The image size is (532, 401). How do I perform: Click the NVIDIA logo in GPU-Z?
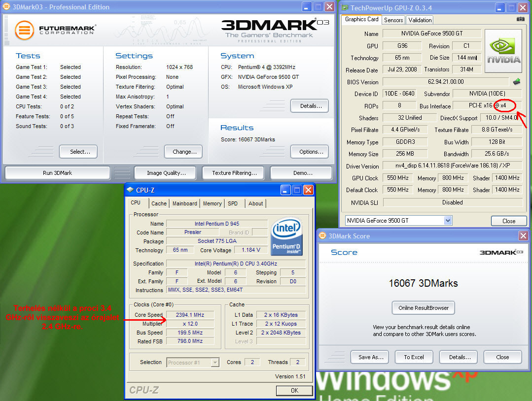[x=503, y=51]
